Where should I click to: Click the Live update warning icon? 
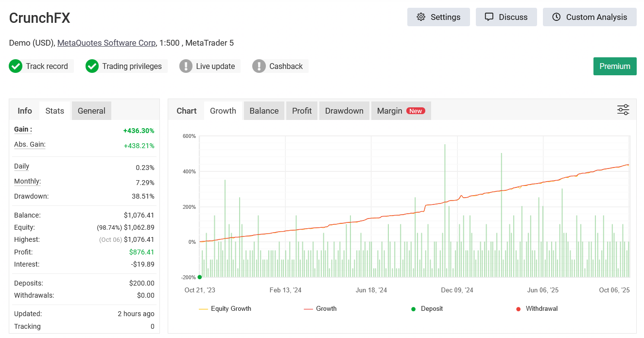click(x=186, y=66)
